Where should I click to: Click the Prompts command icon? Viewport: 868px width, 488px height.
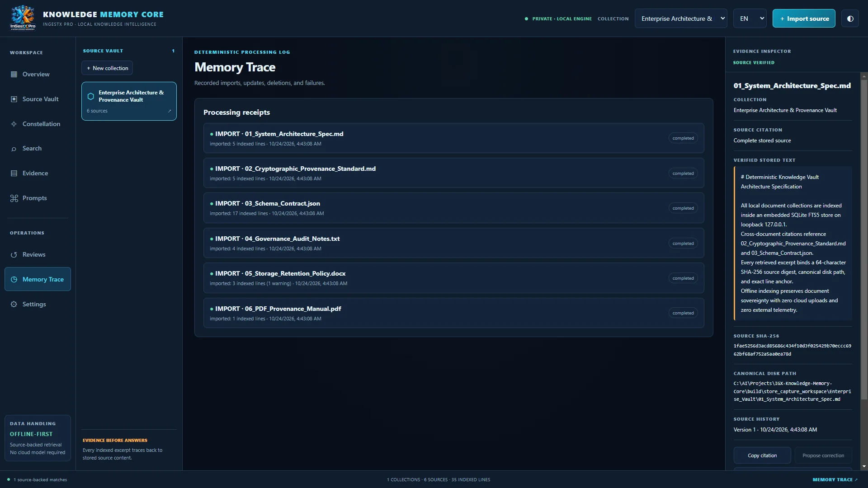[x=14, y=198]
